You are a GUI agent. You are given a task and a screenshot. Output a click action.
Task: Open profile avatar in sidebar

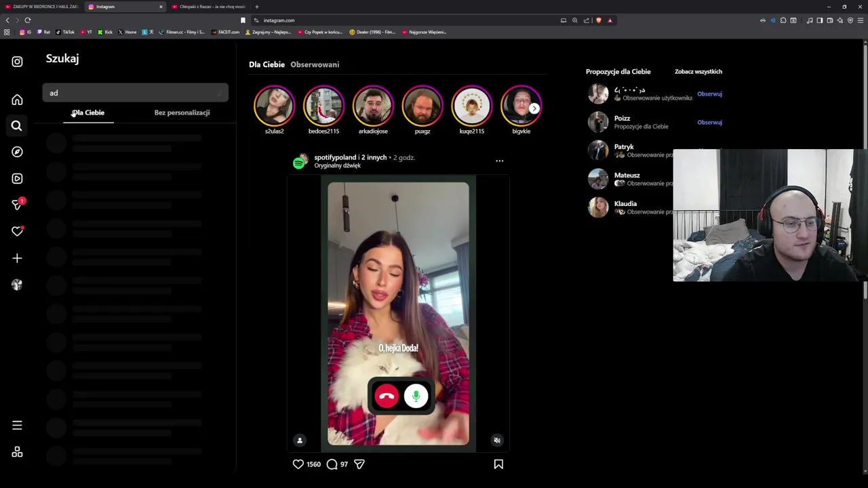point(17,285)
